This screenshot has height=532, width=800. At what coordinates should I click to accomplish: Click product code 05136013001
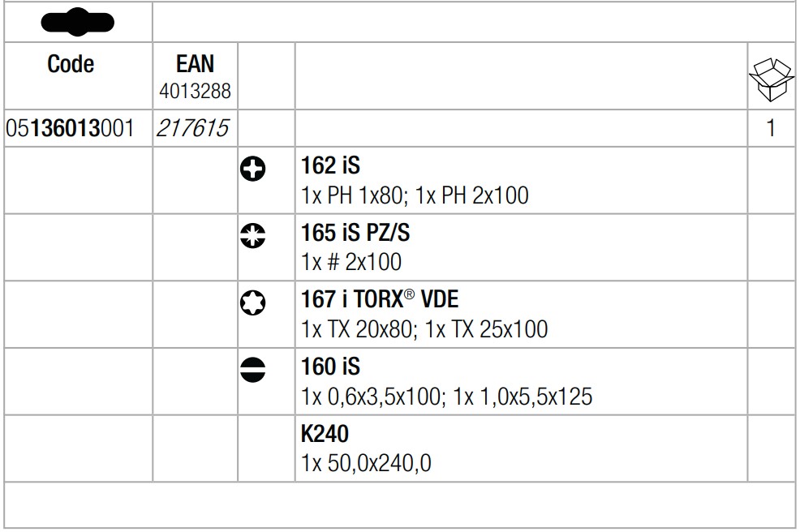pos(70,128)
